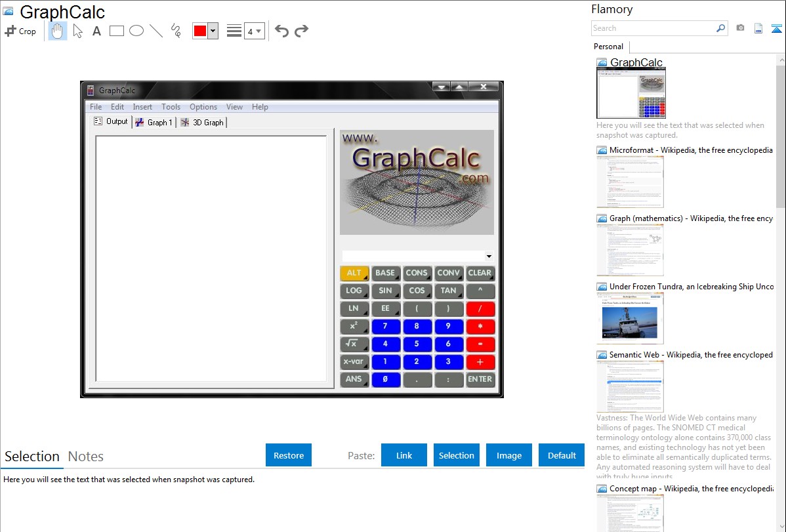Screen dimensions: 786x532
Task: Click the document icon beside the camera
Action: click(x=758, y=28)
